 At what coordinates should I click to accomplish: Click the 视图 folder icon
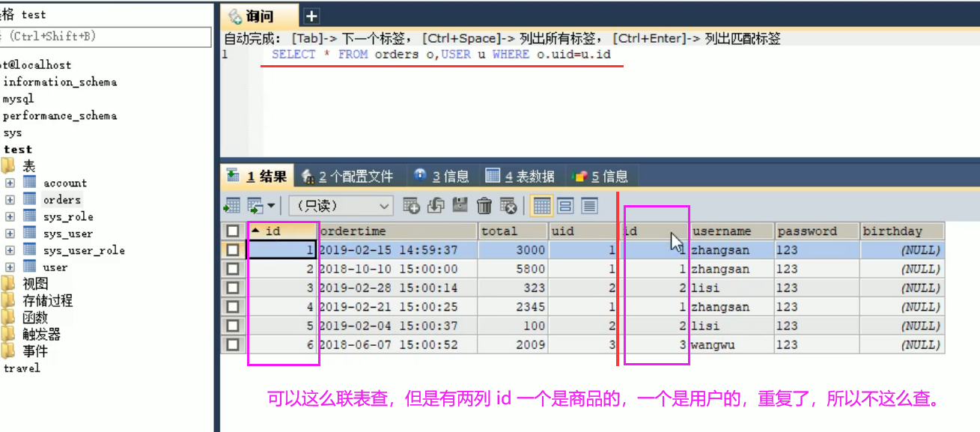[x=8, y=283]
